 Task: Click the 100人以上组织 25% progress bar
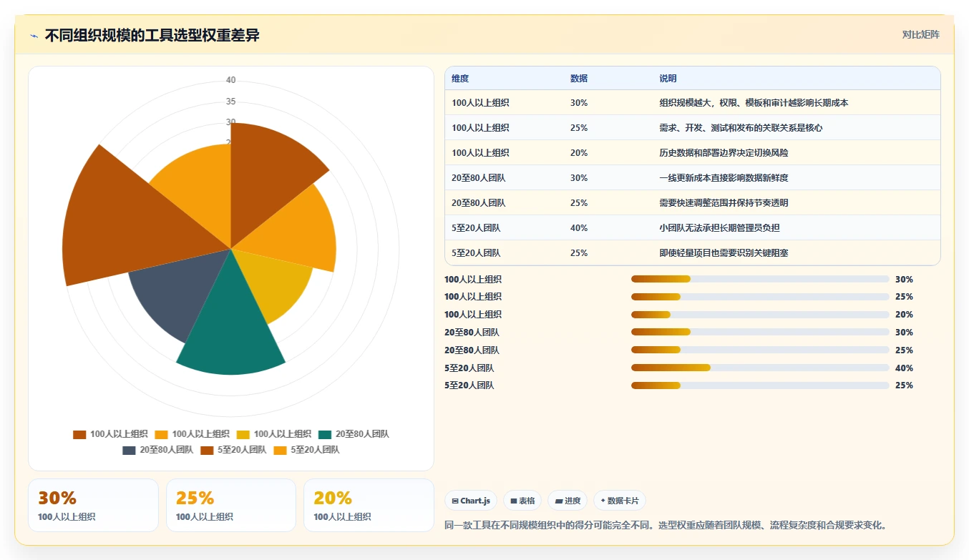tap(760, 297)
